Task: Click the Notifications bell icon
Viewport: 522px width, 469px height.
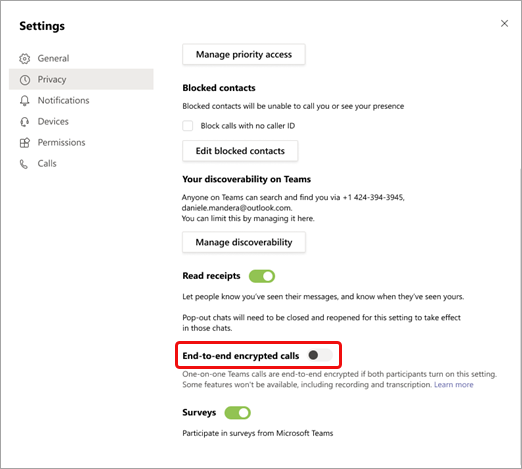Action: [x=24, y=101]
